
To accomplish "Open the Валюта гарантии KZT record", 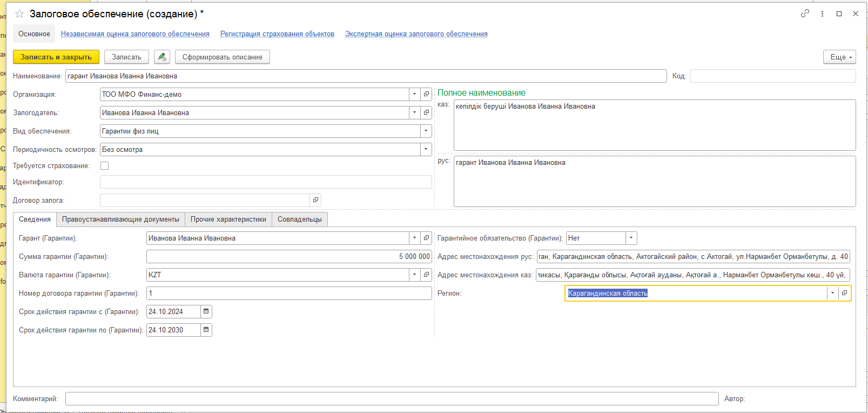I will point(426,275).
